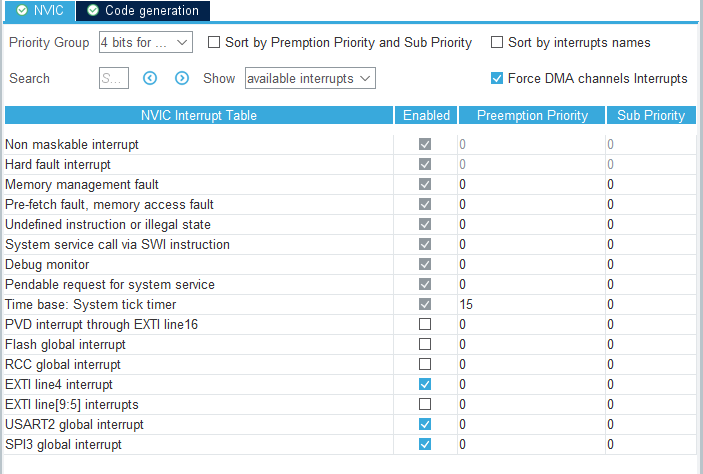Enable the Flash global interrupt checkbox
The height and width of the screenshot is (474, 703).
pyautogui.click(x=426, y=344)
